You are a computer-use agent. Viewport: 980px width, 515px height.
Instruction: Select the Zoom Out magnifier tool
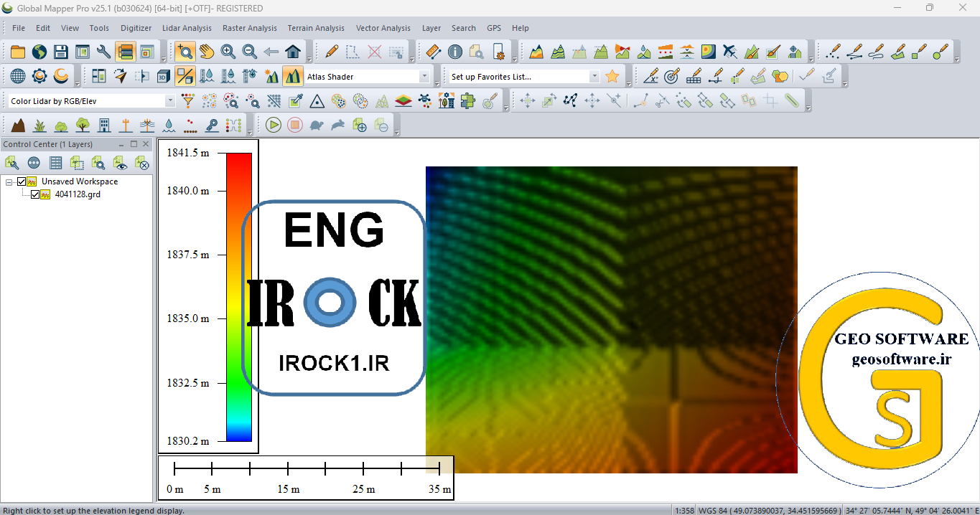250,52
